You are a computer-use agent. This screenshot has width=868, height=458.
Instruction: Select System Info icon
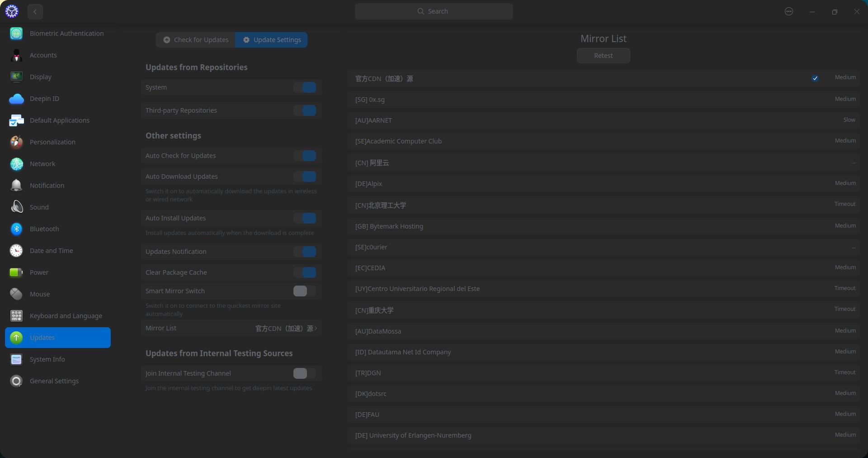click(16, 359)
